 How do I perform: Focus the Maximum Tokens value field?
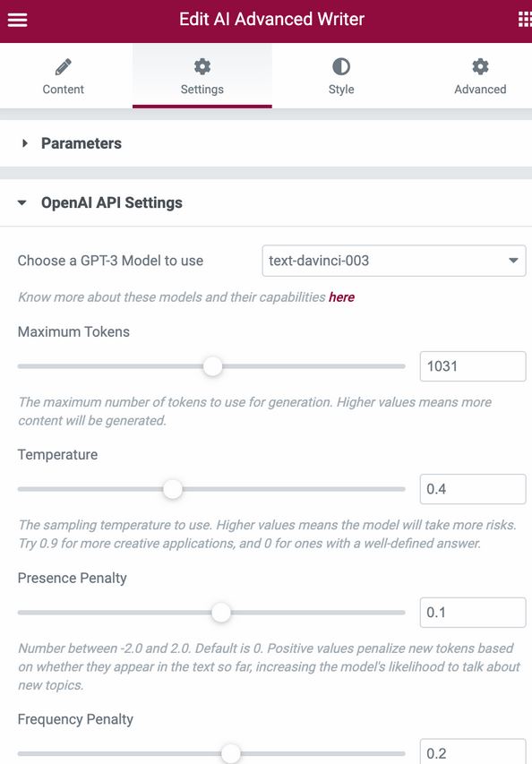473,366
